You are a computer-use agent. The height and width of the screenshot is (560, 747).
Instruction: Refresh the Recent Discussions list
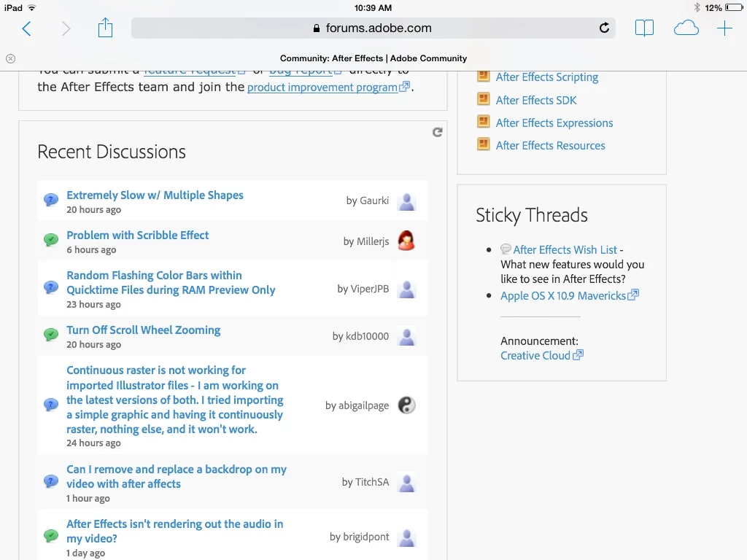[438, 133]
